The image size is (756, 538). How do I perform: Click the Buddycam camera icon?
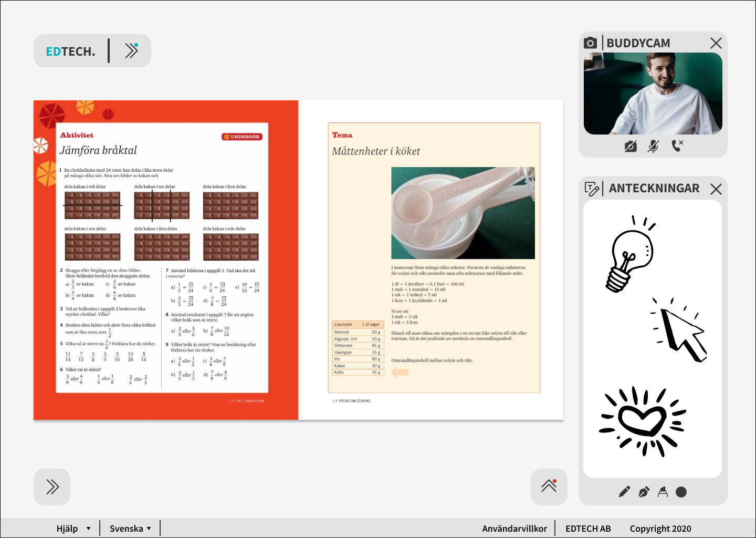[591, 43]
